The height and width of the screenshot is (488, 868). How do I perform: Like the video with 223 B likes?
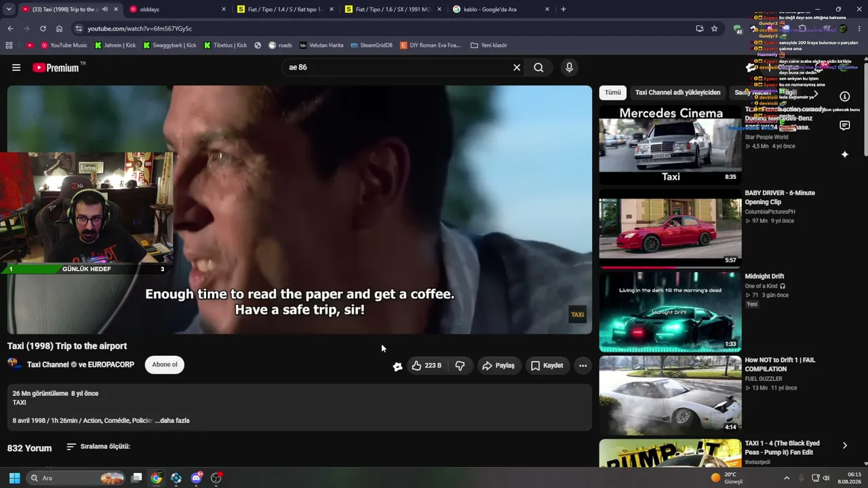pyautogui.click(x=427, y=365)
